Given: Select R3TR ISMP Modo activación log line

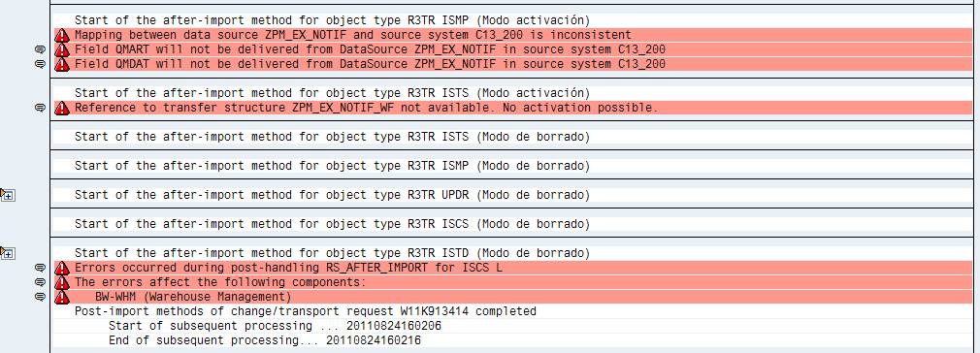Looking at the screenshot, I should (332, 20).
